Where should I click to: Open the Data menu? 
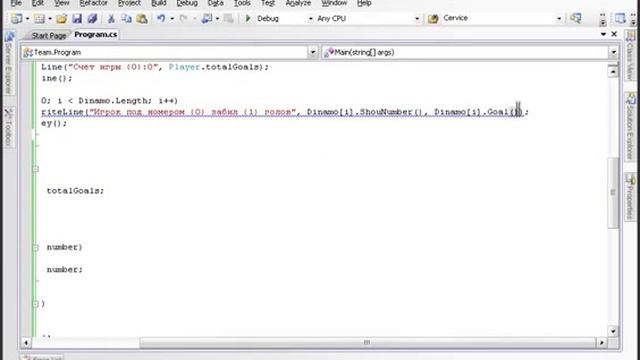click(x=215, y=3)
